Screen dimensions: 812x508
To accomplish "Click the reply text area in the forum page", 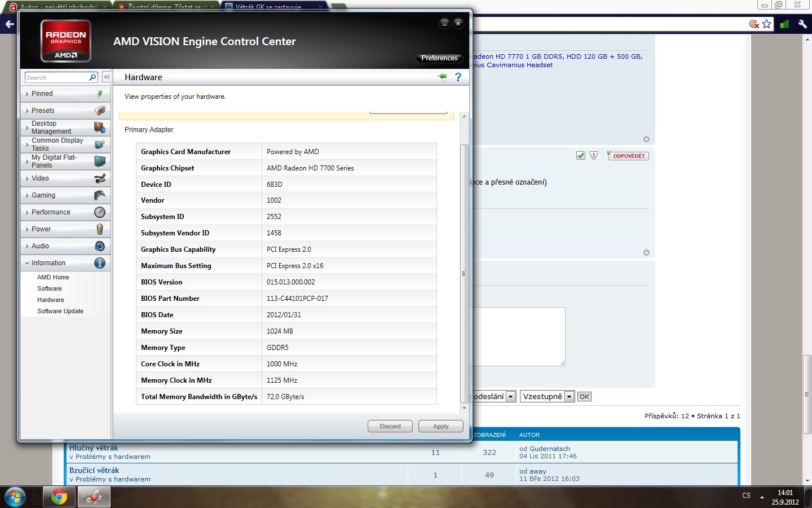I will 519,336.
